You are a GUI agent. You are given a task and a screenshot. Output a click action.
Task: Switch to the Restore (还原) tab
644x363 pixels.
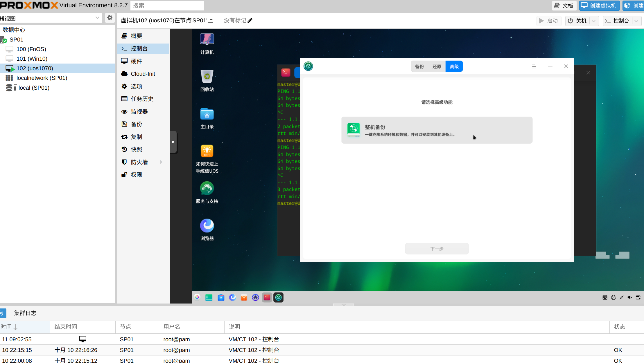(437, 66)
